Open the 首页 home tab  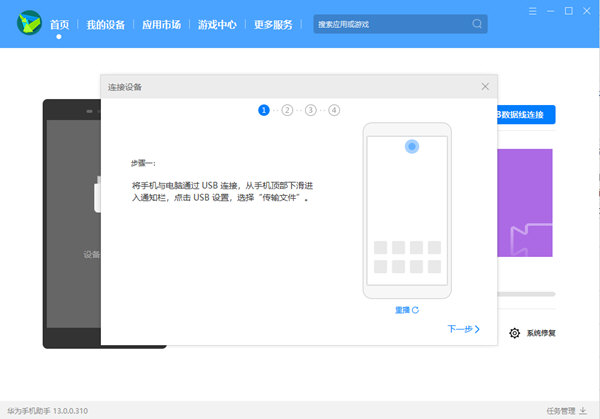(59, 25)
